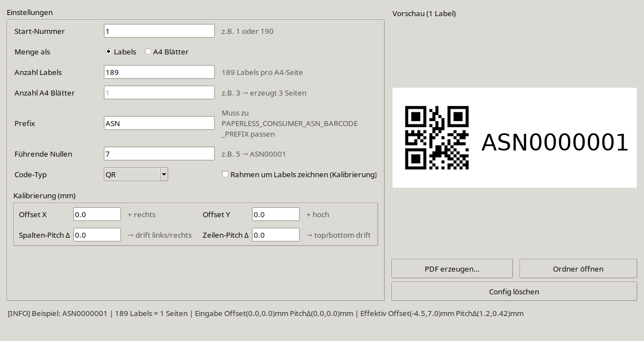Click the Anzahl Labels label
This screenshot has height=341, width=644.
tap(38, 72)
